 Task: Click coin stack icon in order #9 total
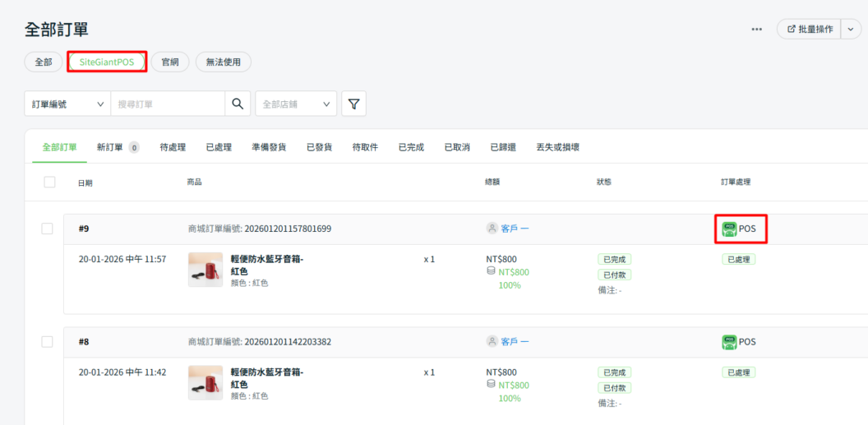tap(492, 271)
